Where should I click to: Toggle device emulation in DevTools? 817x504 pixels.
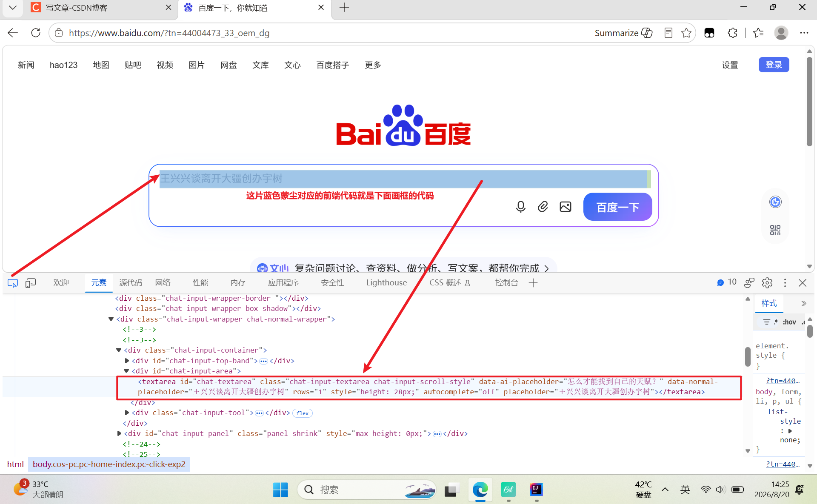point(31,283)
